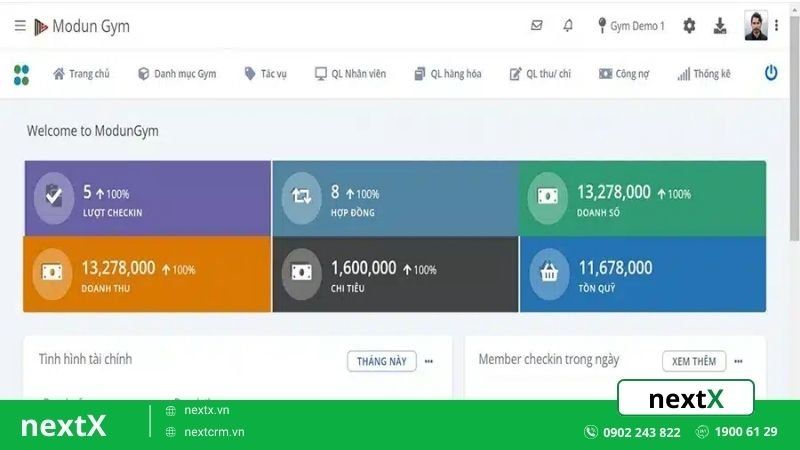Viewport: 800px width, 450px height.
Task: Click the THÁNG NÀY button
Action: [x=382, y=361]
